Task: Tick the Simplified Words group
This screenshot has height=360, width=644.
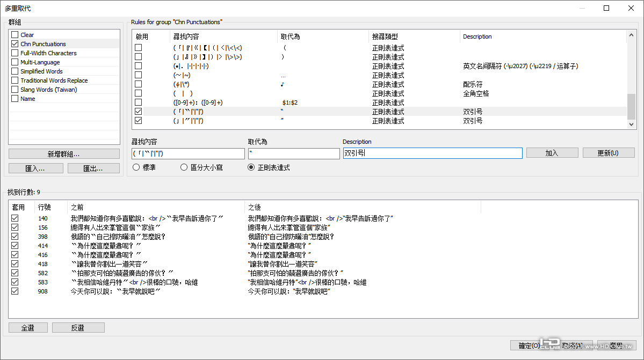Action: 15,71
